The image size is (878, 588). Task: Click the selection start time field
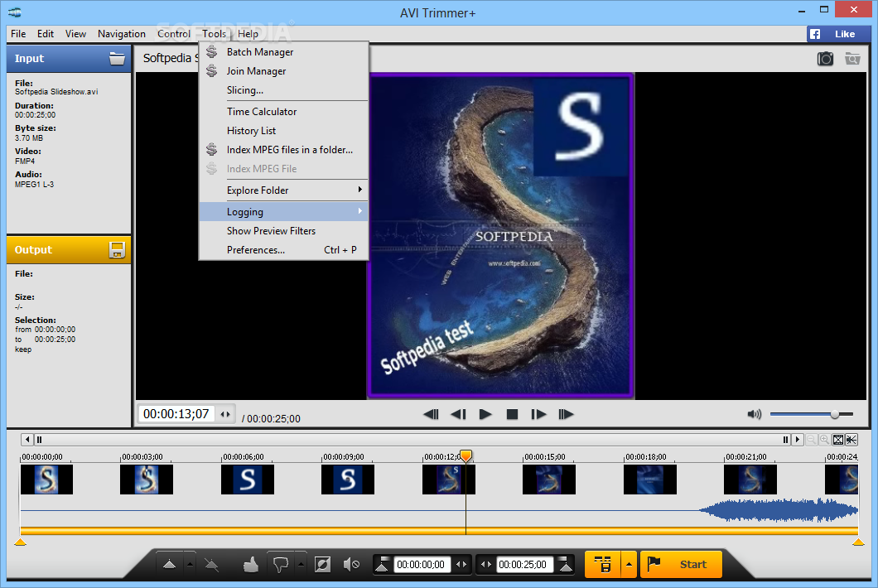(x=421, y=565)
